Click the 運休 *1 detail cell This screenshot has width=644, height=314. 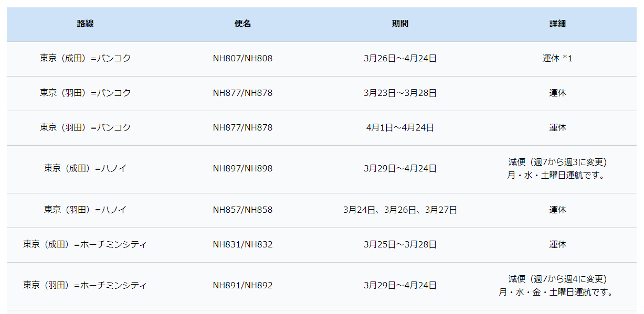(x=557, y=58)
